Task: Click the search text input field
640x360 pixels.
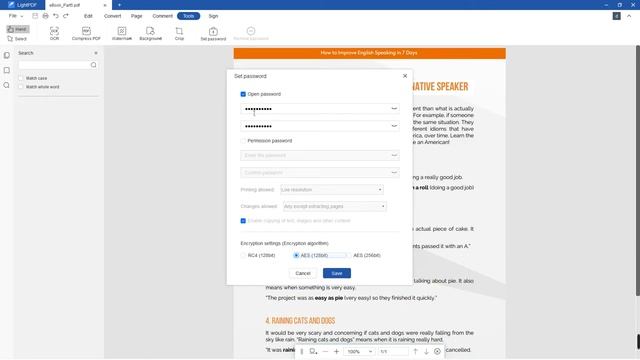Action: (x=53, y=65)
